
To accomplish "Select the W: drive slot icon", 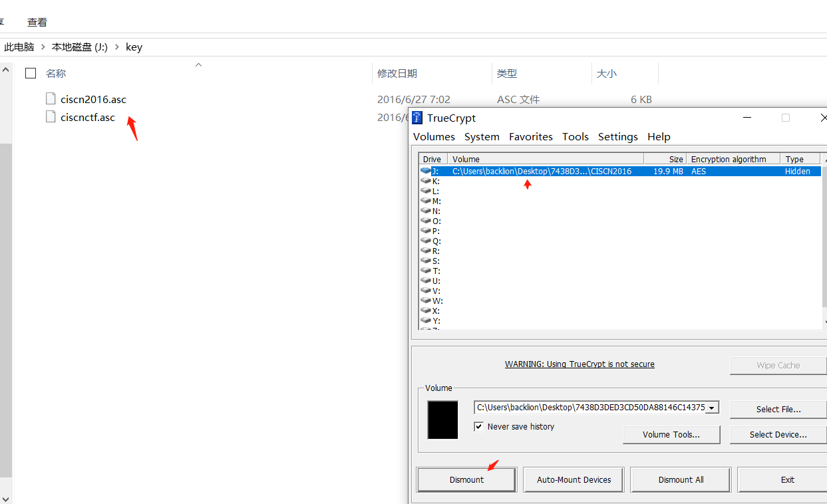I will (x=426, y=301).
